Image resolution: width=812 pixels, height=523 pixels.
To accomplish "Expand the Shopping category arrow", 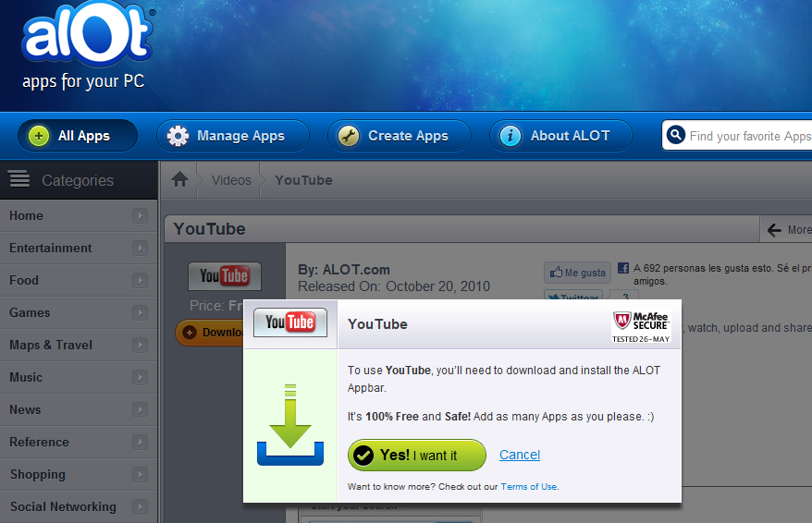I will pos(140,474).
